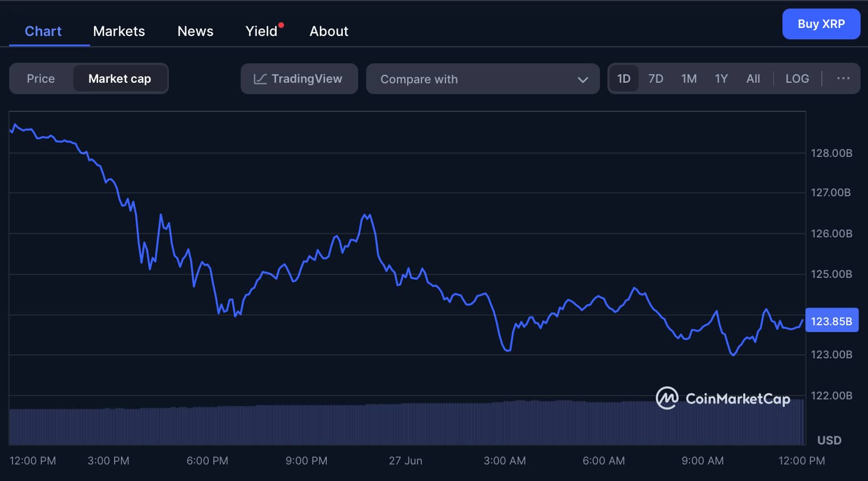
Task: Select the Yield tab
Action: (261, 31)
